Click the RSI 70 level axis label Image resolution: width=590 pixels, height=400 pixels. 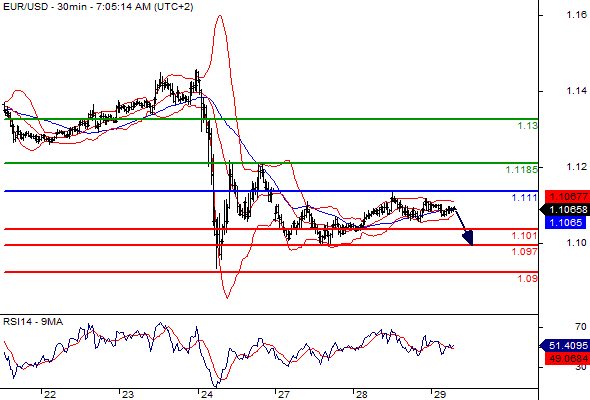pos(581,327)
